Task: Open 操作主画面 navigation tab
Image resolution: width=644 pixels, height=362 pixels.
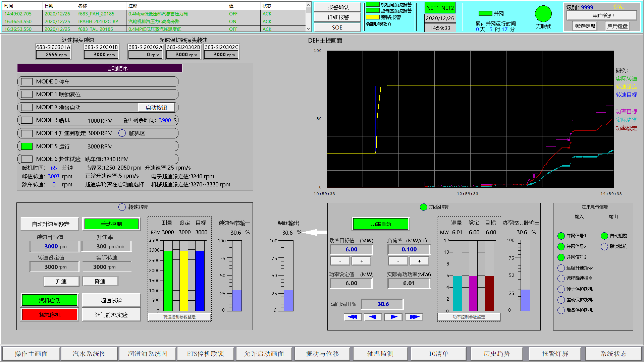Action: [x=31, y=354]
